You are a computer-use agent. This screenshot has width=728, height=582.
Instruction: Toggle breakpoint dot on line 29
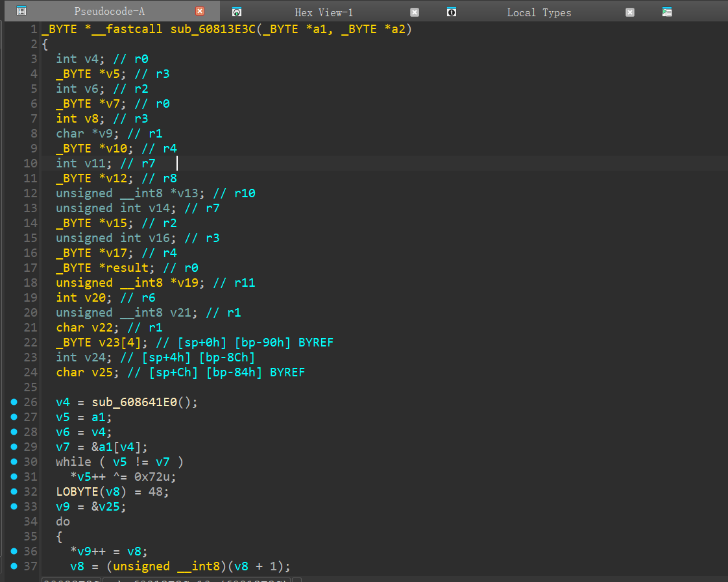(14, 446)
